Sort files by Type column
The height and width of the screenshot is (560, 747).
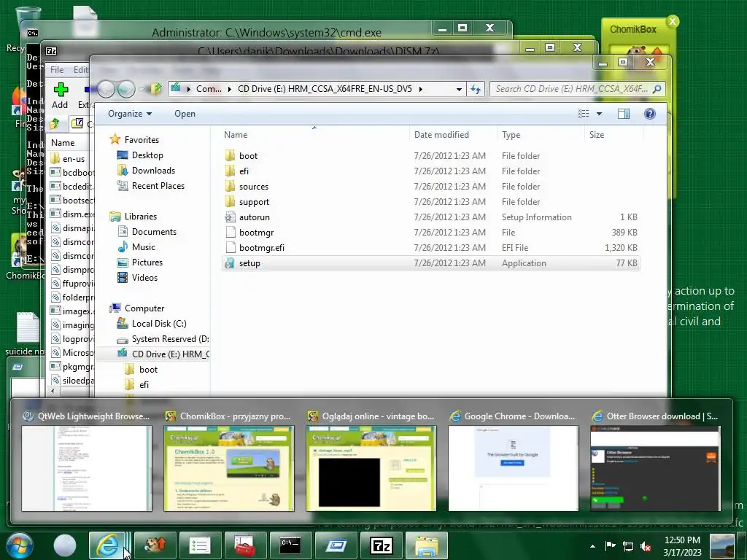[541, 135]
